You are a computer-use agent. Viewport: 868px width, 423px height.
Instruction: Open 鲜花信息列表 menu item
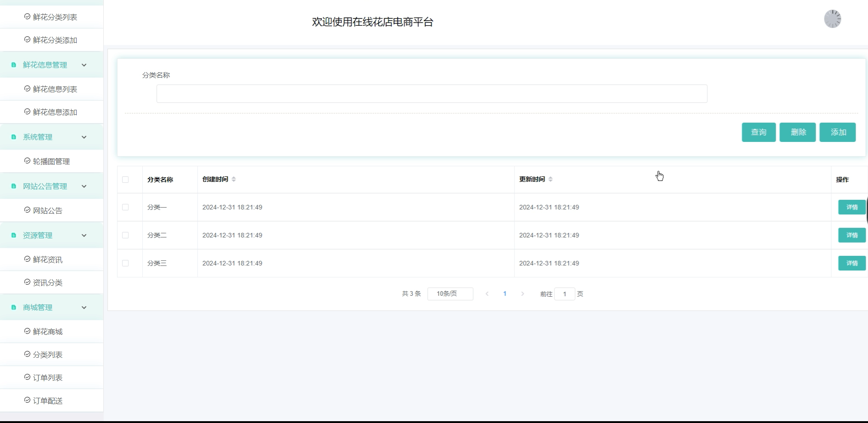[x=51, y=89]
